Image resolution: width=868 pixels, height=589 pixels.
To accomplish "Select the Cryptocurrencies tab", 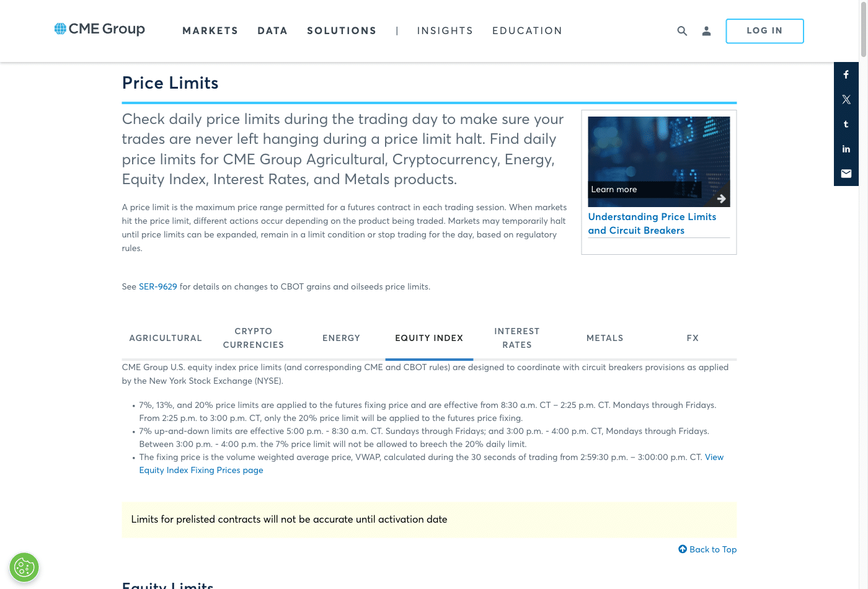I will (254, 338).
